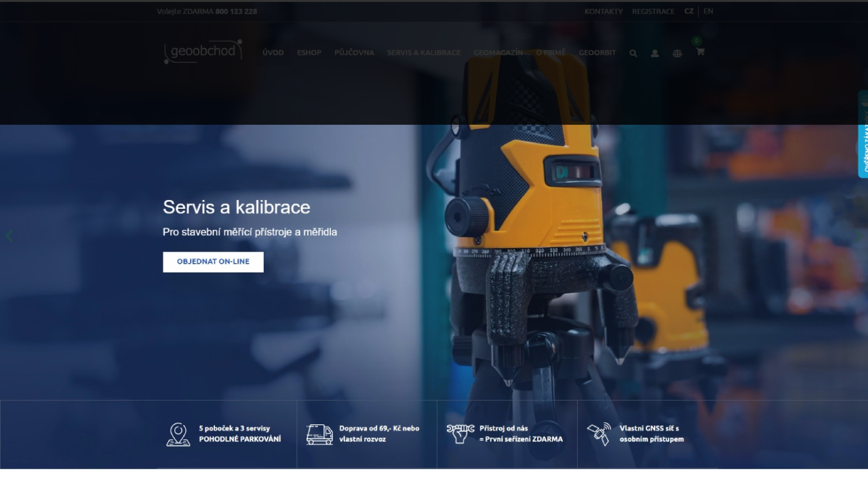
Task: Click 'První seřízení ZDARMA' text
Action: click(x=524, y=439)
